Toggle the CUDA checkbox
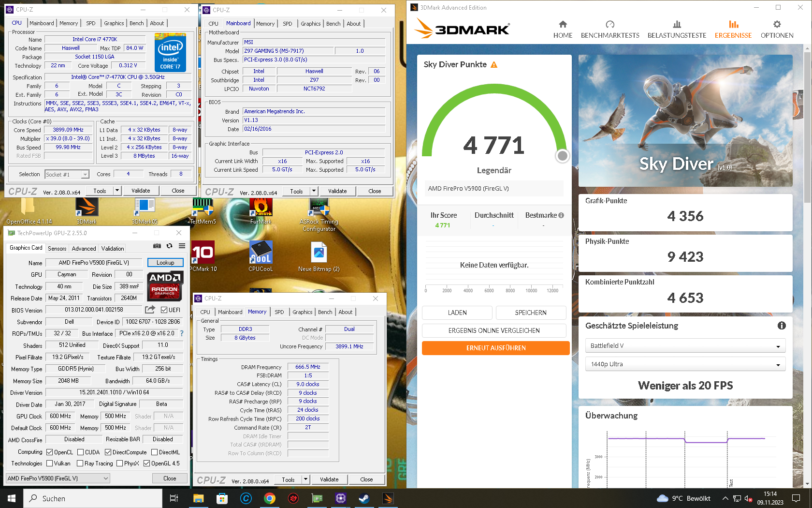The width and height of the screenshot is (812, 508). (80, 452)
